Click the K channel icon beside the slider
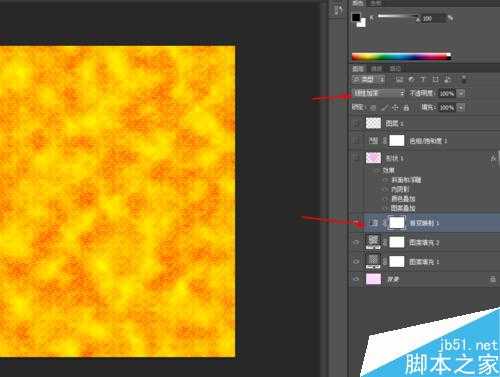500x377 pixels. [x=372, y=18]
